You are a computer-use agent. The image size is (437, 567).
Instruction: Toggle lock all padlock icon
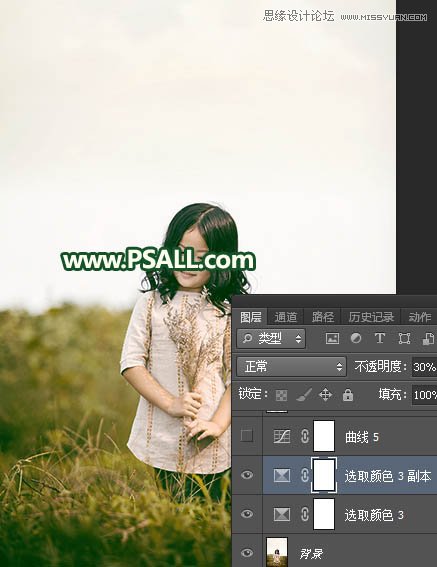pyautogui.click(x=348, y=395)
